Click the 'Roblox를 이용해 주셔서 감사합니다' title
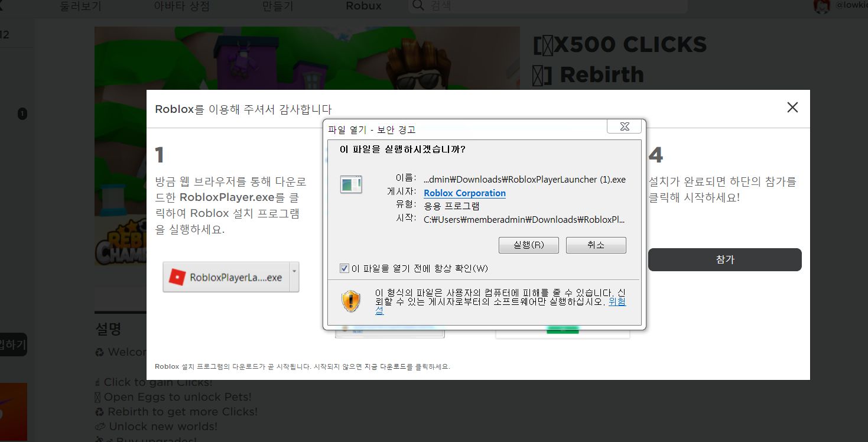 [243, 109]
